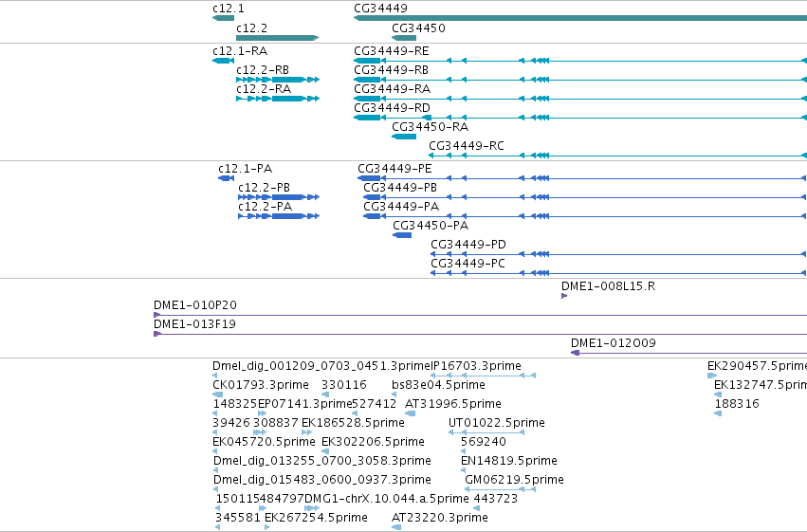Viewport: 807px width, 532px height.
Task: Open the EP07141.3prime EST
Action: point(263,413)
